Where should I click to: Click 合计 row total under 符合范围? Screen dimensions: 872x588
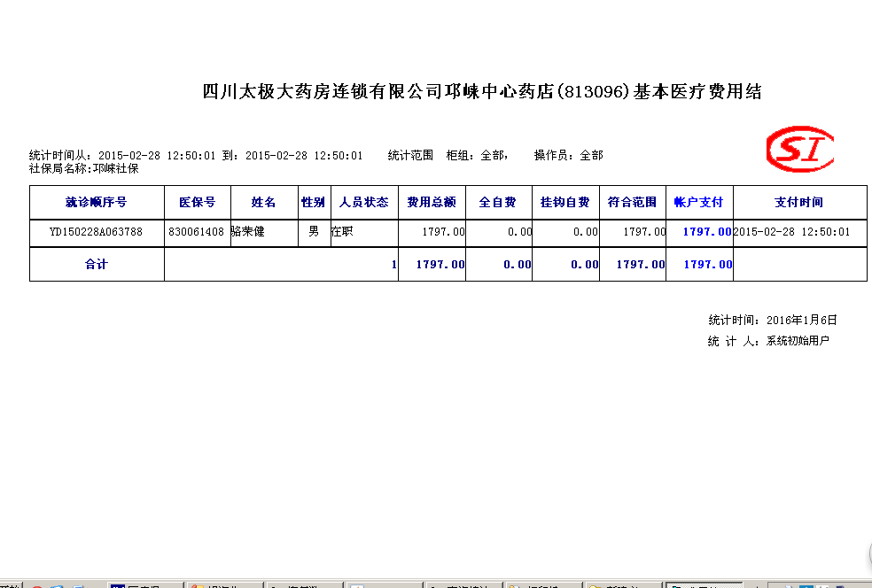point(641,265)
